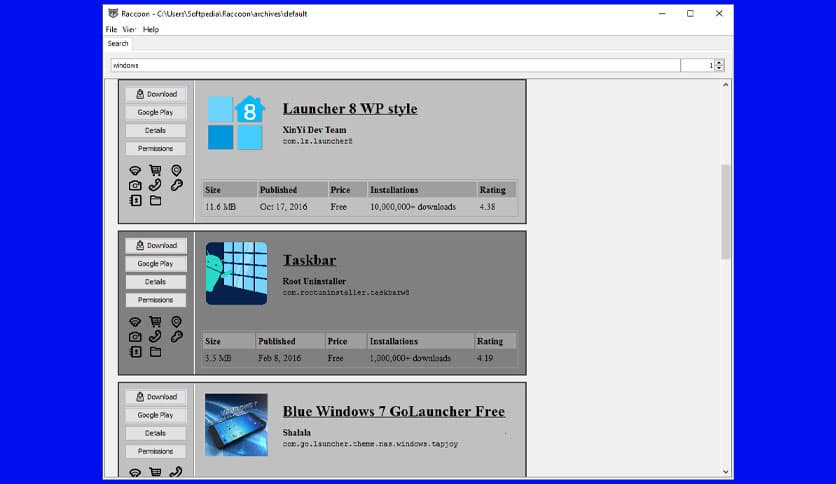Click Wi-Fi permission icon for Taskbar app
The height and width of the screenshot is (484, 836).
[135, 322]
